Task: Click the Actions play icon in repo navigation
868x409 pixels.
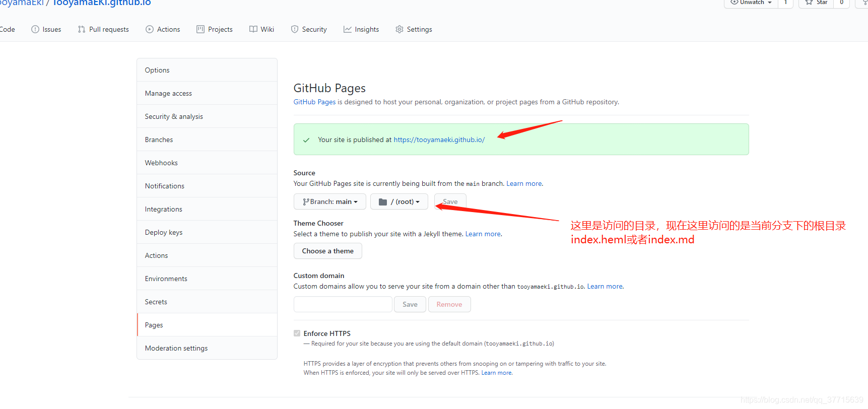Action: coord(150,29)
